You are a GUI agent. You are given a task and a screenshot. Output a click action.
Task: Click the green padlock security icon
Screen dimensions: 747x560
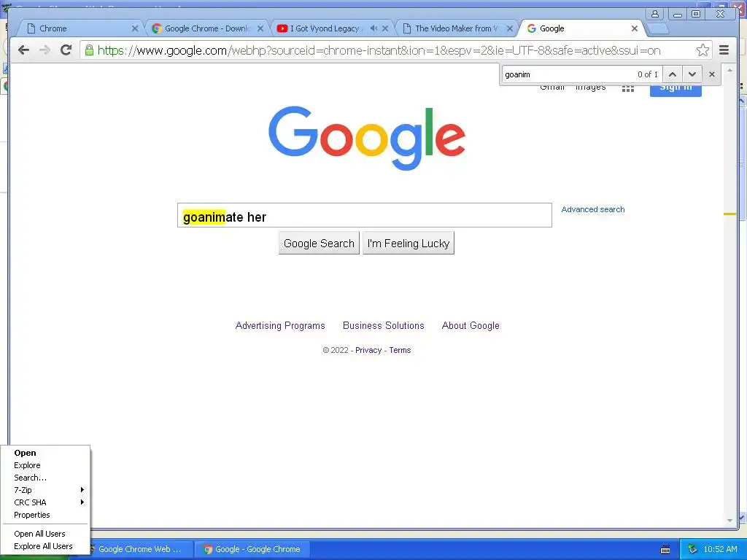coord(89,50)
